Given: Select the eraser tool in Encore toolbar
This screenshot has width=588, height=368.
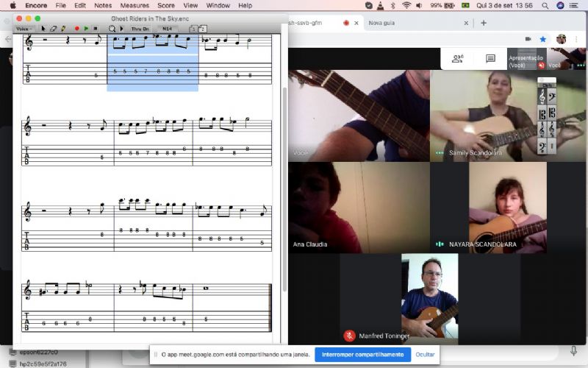Looking at the screenshot, I should 53,29.
